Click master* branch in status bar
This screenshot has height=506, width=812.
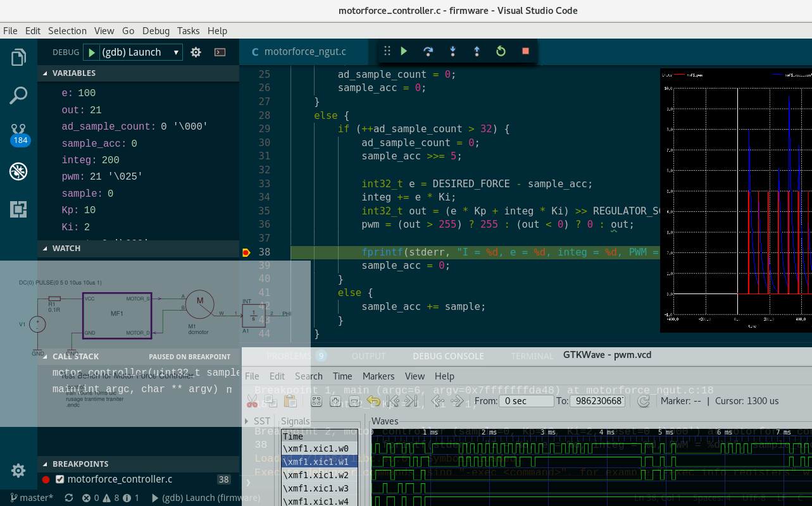coord(32,498)
